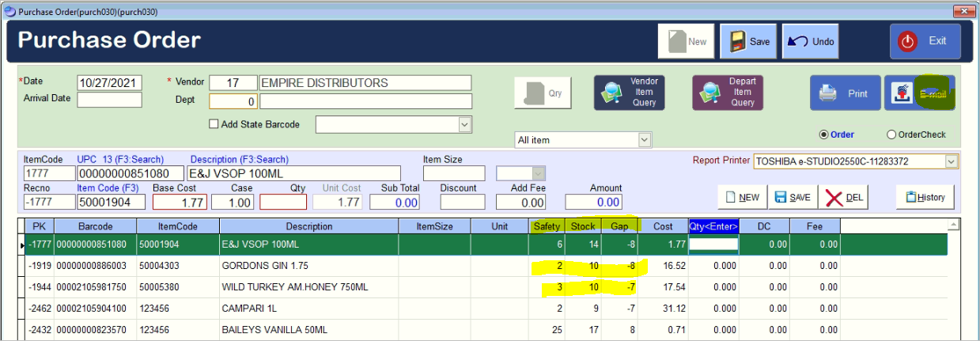Sort by the Gap column header
The width and height of the screenshot is (980, 341).
coord(620,227)
